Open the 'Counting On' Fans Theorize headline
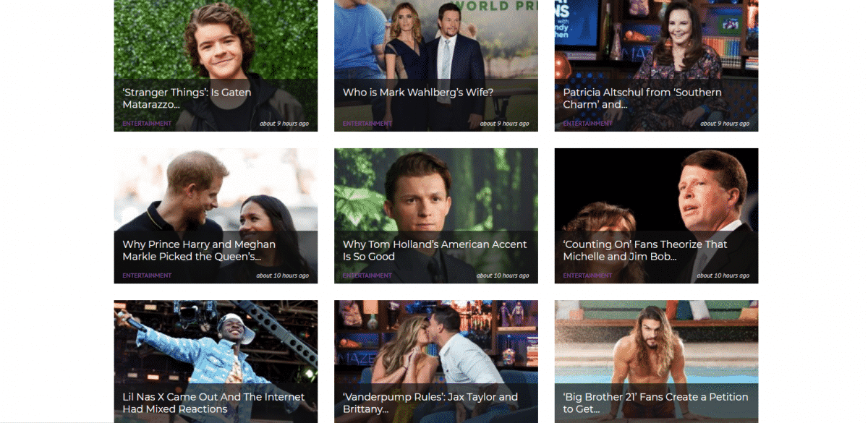 coord(645,250)
